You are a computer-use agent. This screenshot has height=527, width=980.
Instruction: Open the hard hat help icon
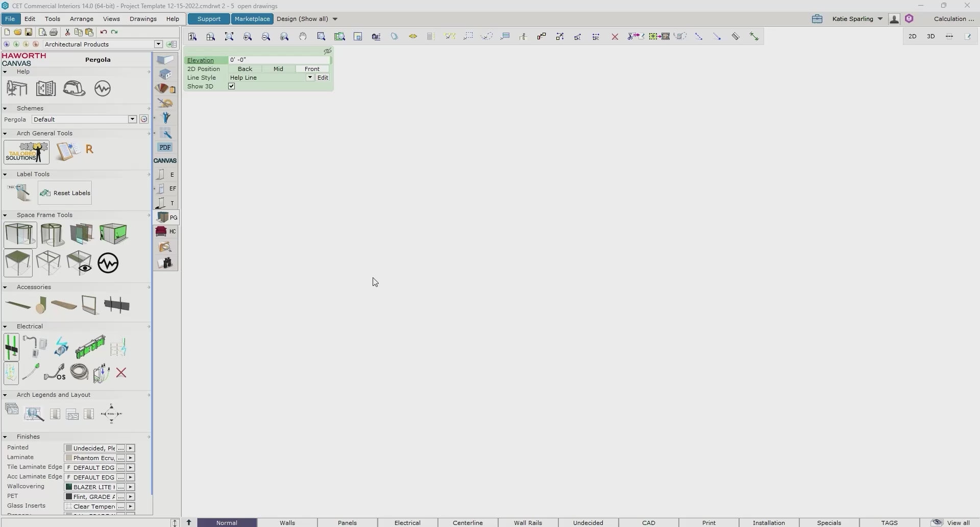tap(74, 89)
